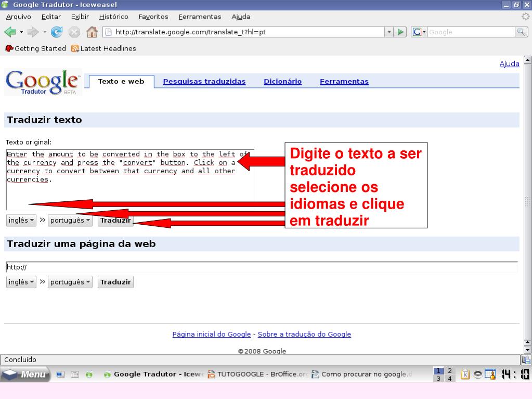Switch to the Pesquisas traduzidas tab
Screen dimensions: 532x399
[204, 81]
